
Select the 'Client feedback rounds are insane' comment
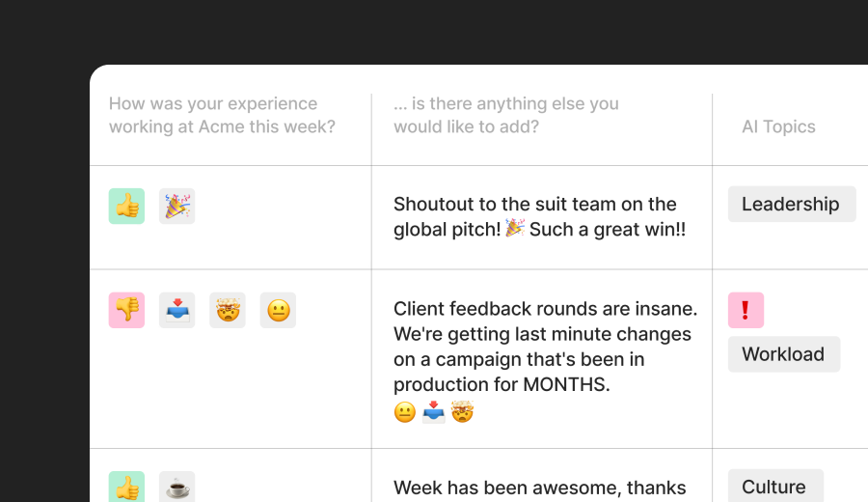pos(545,347)
